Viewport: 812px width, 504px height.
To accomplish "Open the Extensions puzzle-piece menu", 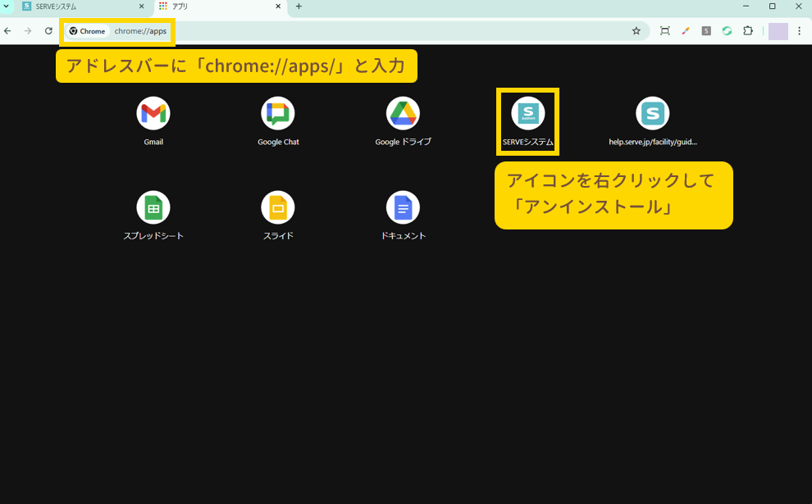I will [747, 31].
